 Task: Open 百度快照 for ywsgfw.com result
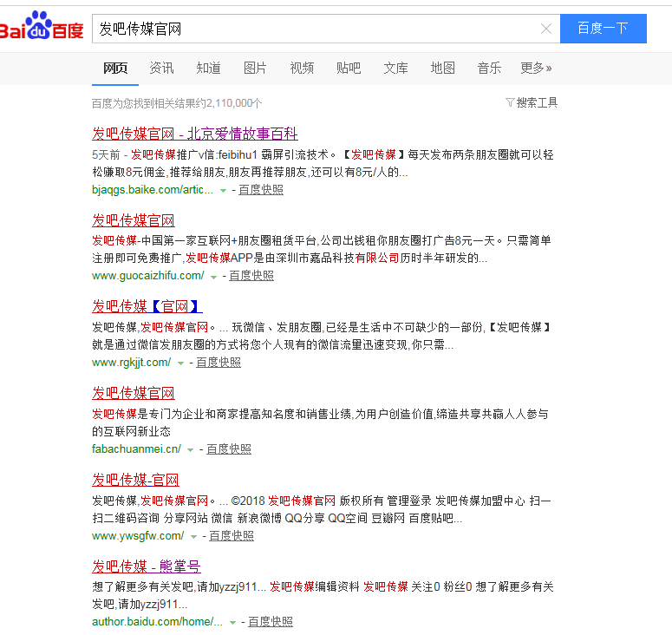pos(232,535)
